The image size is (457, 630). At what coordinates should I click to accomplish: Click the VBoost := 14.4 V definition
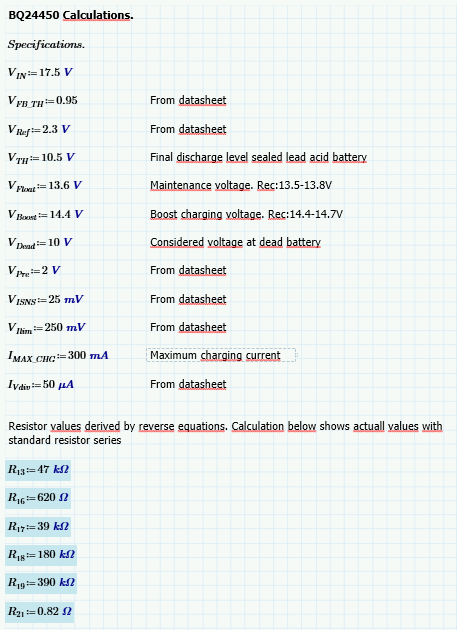point(45,215)
